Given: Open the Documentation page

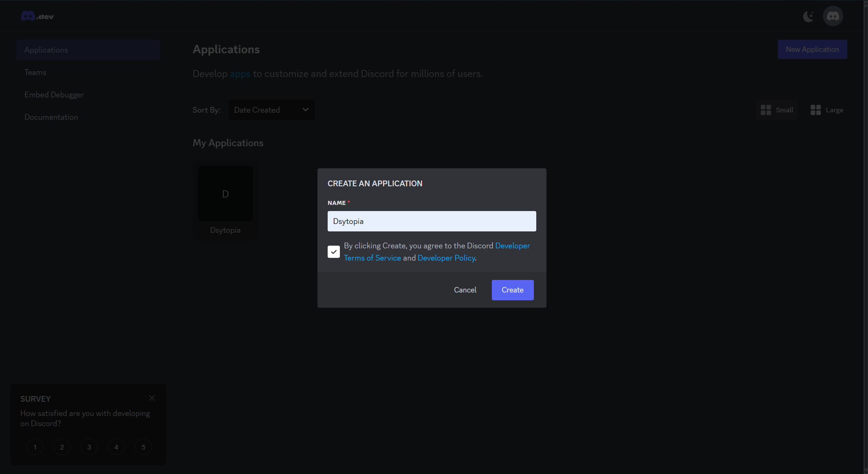Looking at the screenshot, I should point(51,117).
